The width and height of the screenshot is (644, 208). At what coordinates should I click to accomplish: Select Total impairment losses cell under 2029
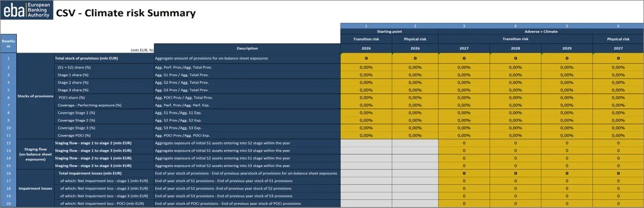(x=567, y=173)
